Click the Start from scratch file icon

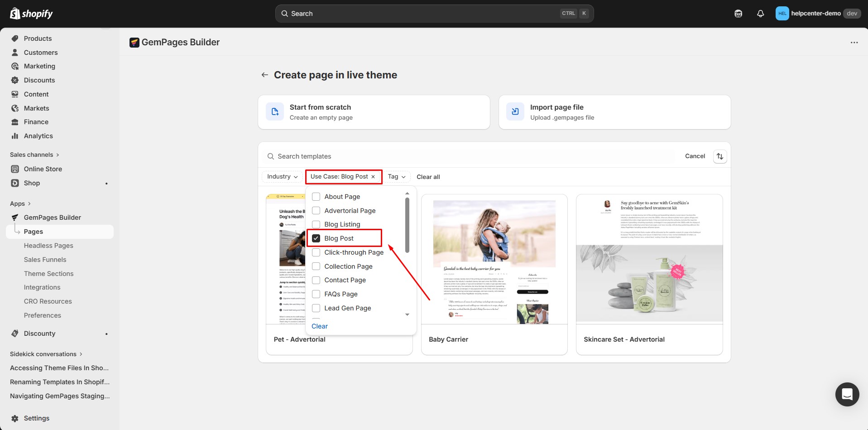pyautogui.click(x=275, y=112)
